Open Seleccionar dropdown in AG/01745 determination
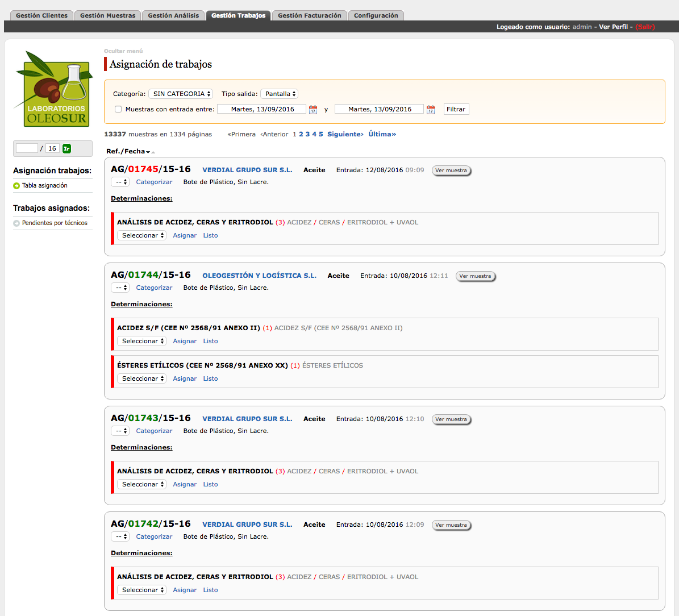The height and width of the screenshot is (616, 679). tap(142, 236)
